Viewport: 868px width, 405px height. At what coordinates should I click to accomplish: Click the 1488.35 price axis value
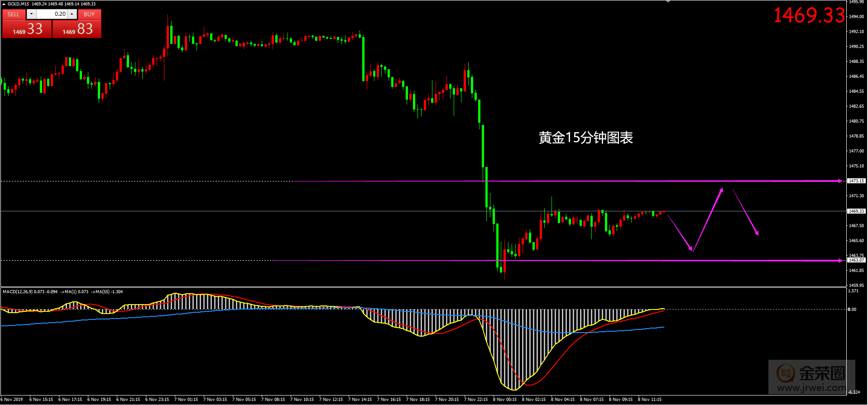[x=856, y=62]
